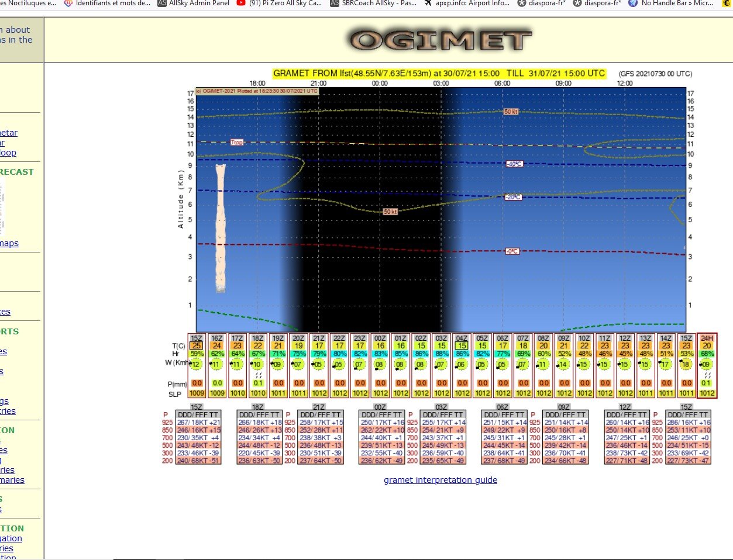Image resolution: width=733 pixels, height=560 pixels.
Task: Click the Altitude (Km) axis label
Action: point(181,199)
